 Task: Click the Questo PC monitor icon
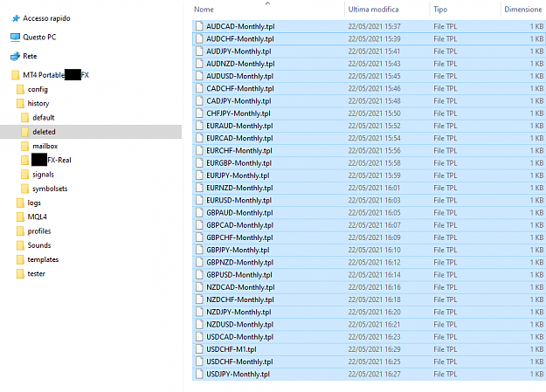coord(16,38)
